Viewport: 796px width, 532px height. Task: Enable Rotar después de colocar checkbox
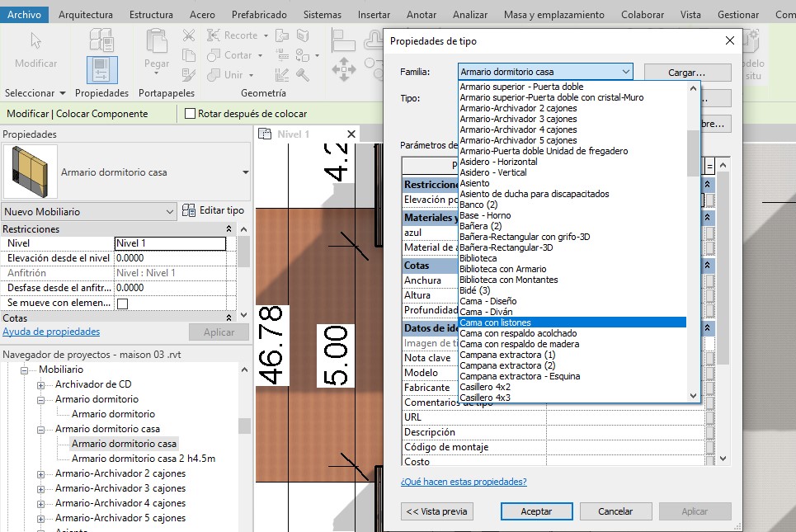click(x=191, y=114)
